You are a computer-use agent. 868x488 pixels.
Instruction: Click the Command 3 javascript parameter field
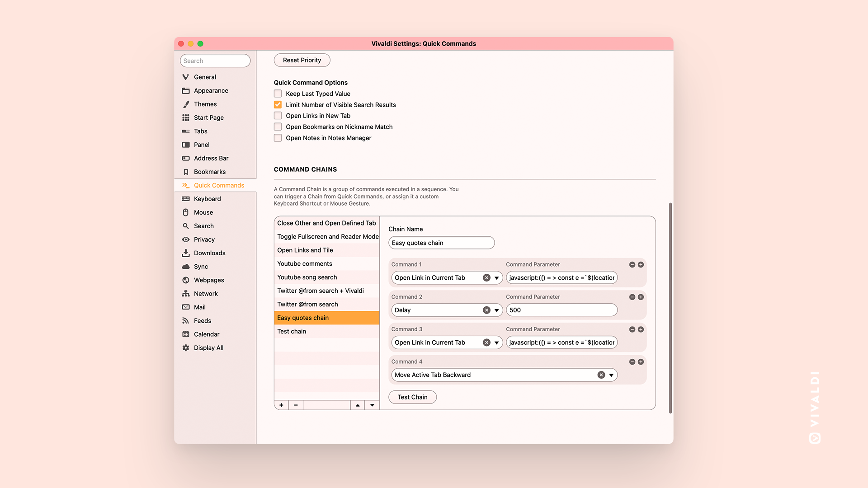(x=561, y=343)
